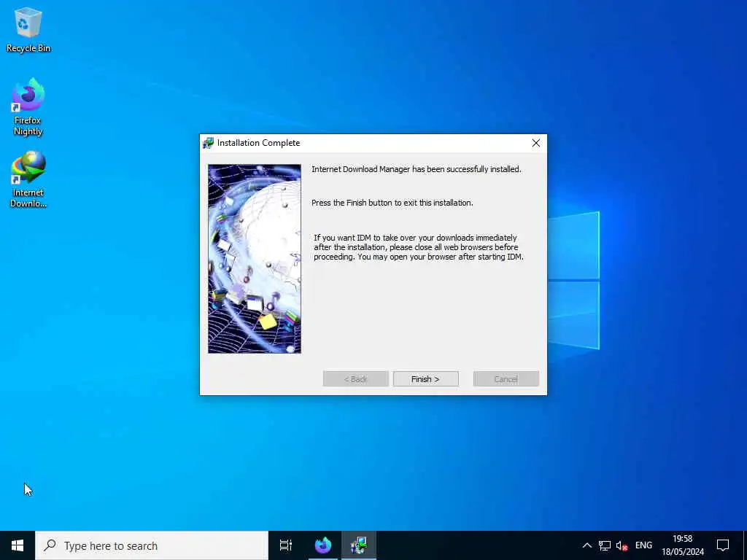Click the muted volume tray icon

click(622, 545)
